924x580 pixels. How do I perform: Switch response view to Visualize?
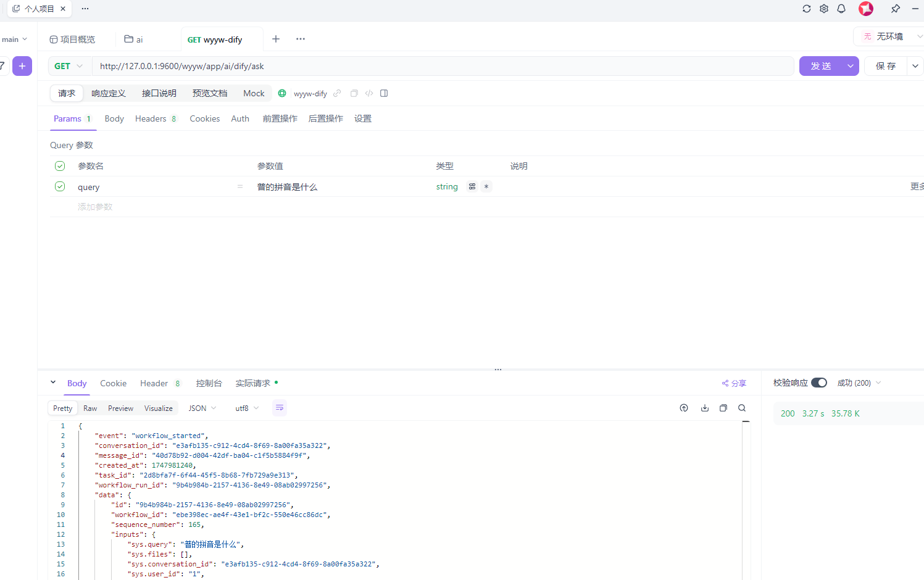[x=159, y=408]
